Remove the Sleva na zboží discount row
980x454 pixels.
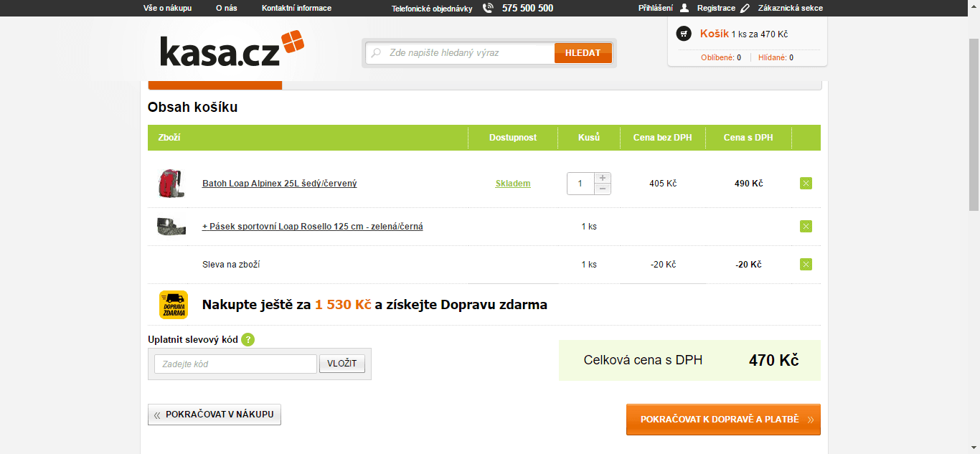click(x=806, y=265)
